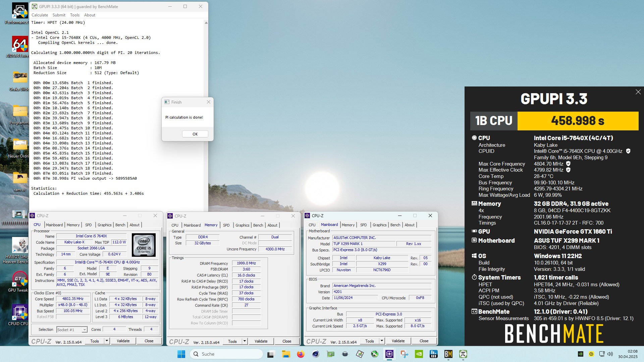Switch to CPU-Z via purple taskbar icon

point(389,354)
